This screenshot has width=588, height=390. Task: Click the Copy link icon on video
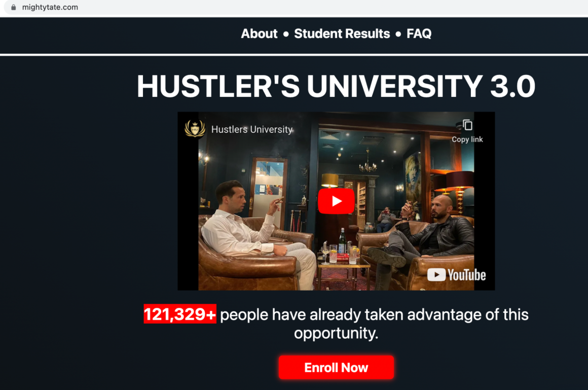click(x=467, y=125)
